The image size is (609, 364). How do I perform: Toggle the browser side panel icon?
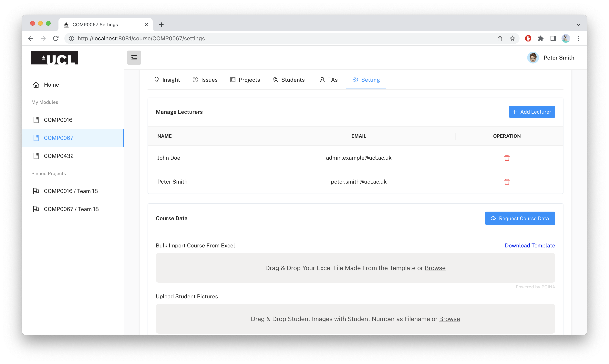pos(553,39)
